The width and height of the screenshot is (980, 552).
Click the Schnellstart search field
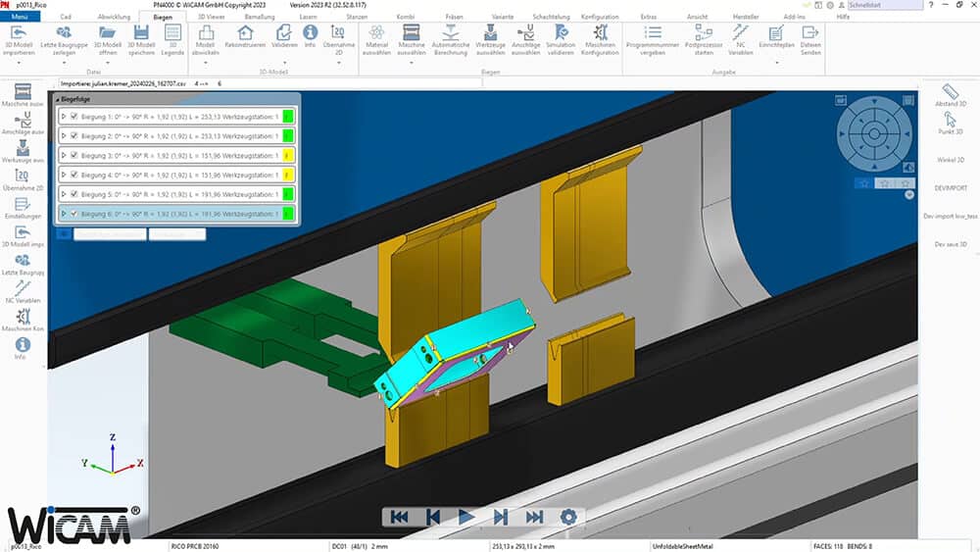[x=884, y=4]
